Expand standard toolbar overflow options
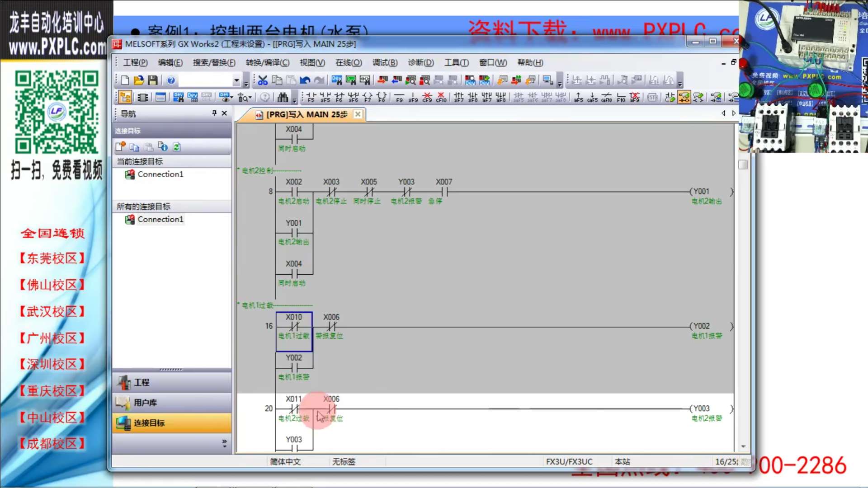 (246, 83)
